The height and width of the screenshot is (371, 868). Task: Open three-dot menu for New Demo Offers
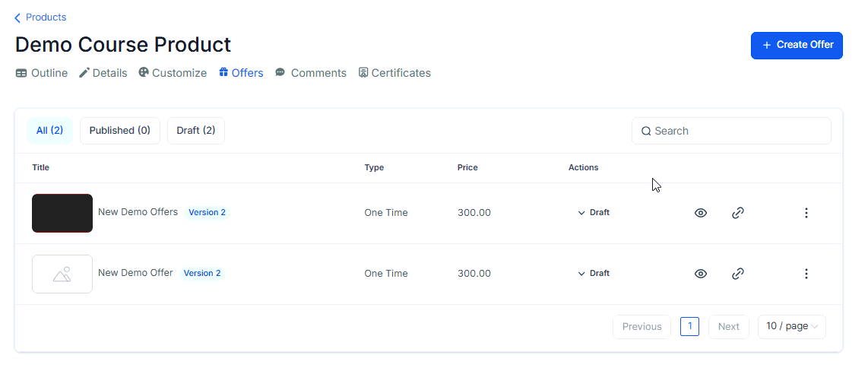pyautogui.click(x=806, y=213)
